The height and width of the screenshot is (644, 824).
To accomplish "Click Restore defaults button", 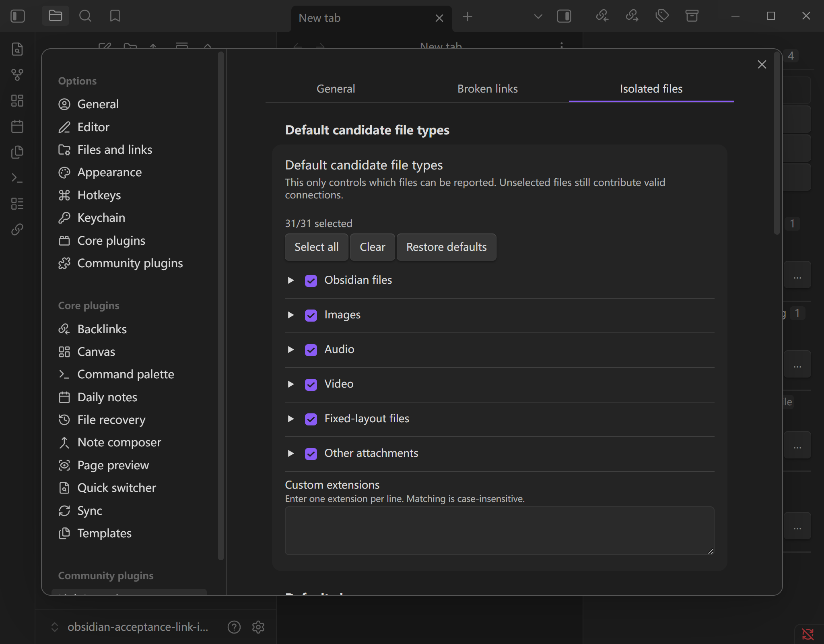I will point(447,247).
